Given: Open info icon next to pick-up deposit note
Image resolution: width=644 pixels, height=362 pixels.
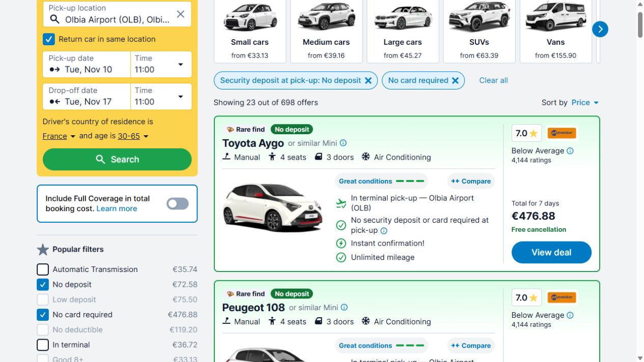Looking at the screenshot, I should click(384, 230).
